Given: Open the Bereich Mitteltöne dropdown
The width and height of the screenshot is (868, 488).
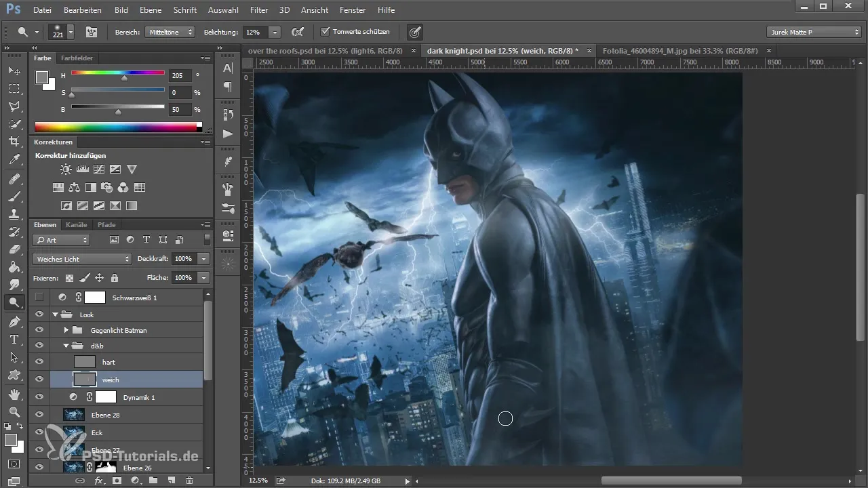Looking at the screenshot, I should point(170,32).
